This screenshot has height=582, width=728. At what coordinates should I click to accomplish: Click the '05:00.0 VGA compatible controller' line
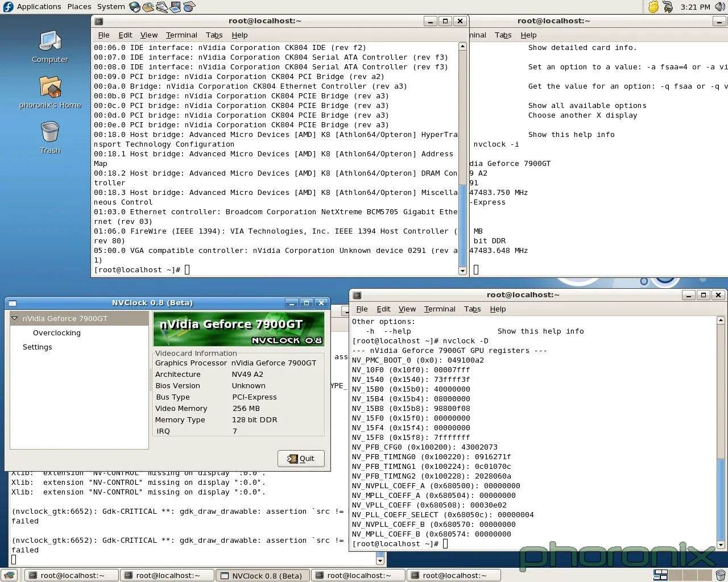point(276,255)
